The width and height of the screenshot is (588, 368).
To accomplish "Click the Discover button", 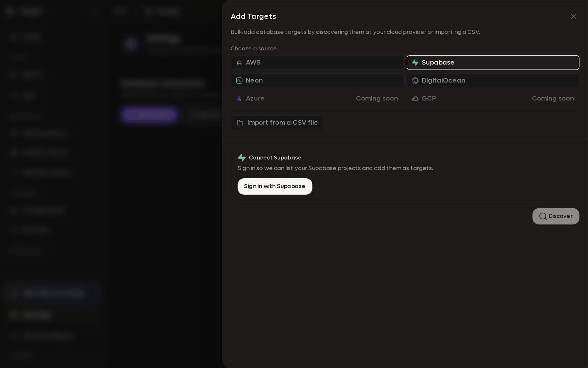I will [x=556, y=216].
